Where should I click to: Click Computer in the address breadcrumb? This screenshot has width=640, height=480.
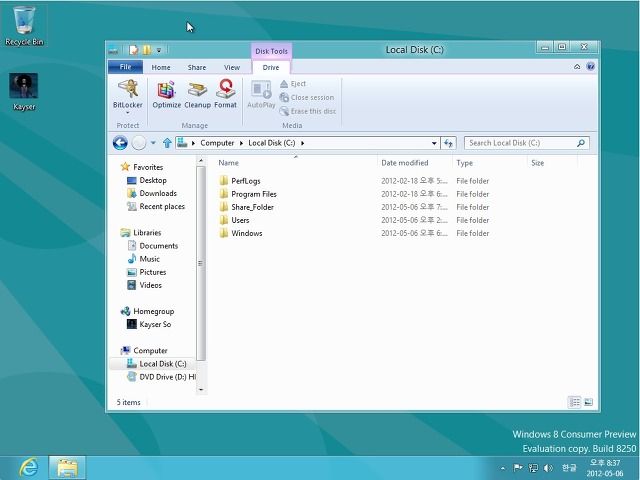pos(217,143)
